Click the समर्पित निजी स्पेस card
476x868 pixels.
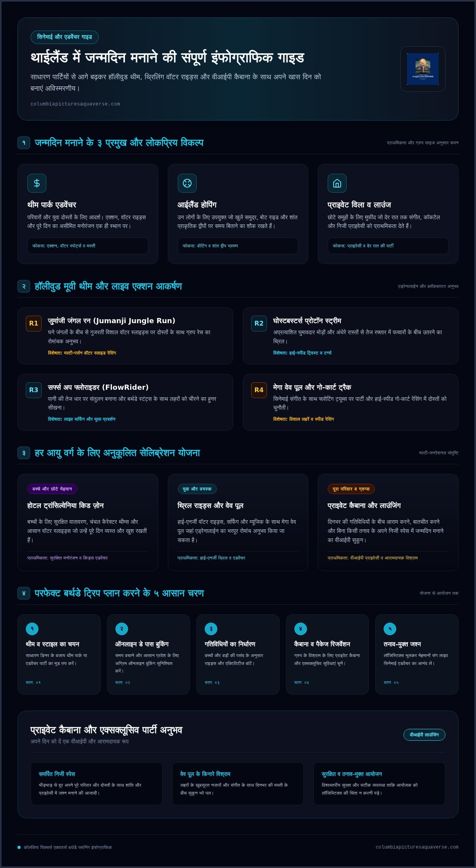point(96,784)
